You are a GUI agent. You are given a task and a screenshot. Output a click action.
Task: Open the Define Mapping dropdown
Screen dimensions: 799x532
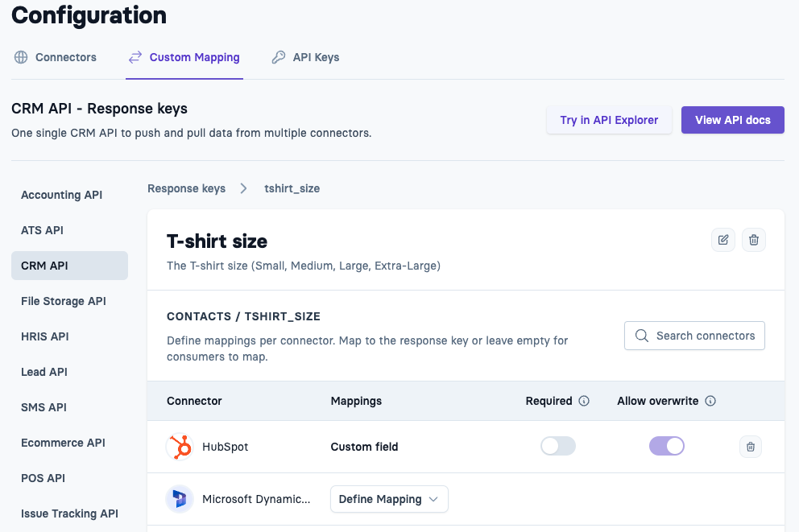pos(389,499)
